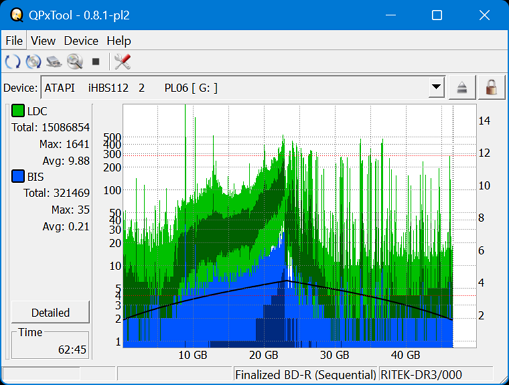Open the Help menu

click(119, 41)
